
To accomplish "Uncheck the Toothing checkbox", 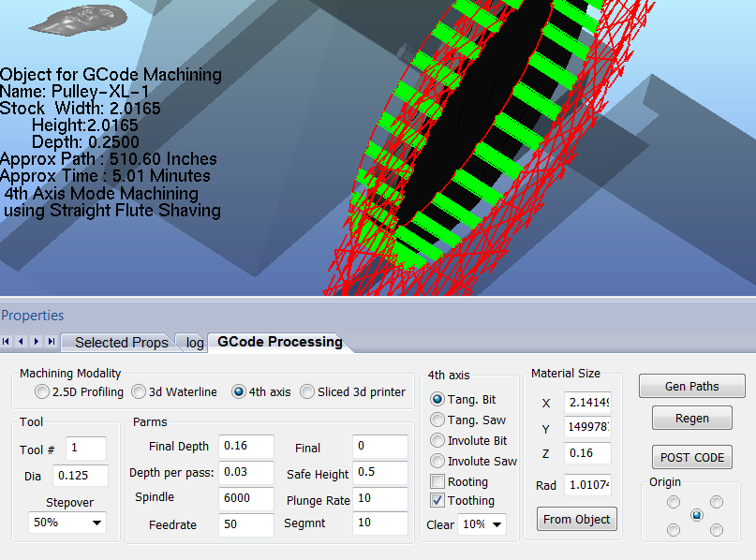I will pyautogui.click(x=437, y=501).
